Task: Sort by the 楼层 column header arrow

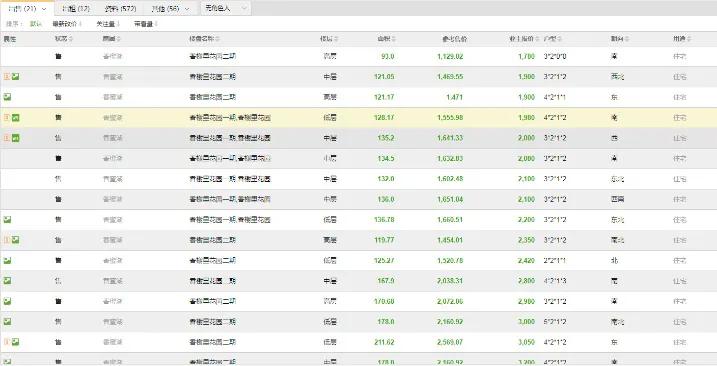Action: pyautogui.click(x=336, y=39)
